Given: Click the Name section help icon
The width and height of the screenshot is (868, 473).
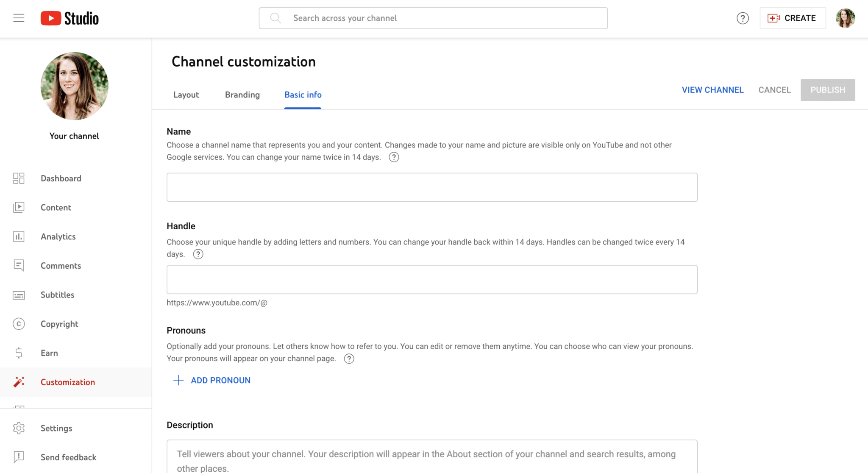Looking at the screenshot, I should [394, 157].
